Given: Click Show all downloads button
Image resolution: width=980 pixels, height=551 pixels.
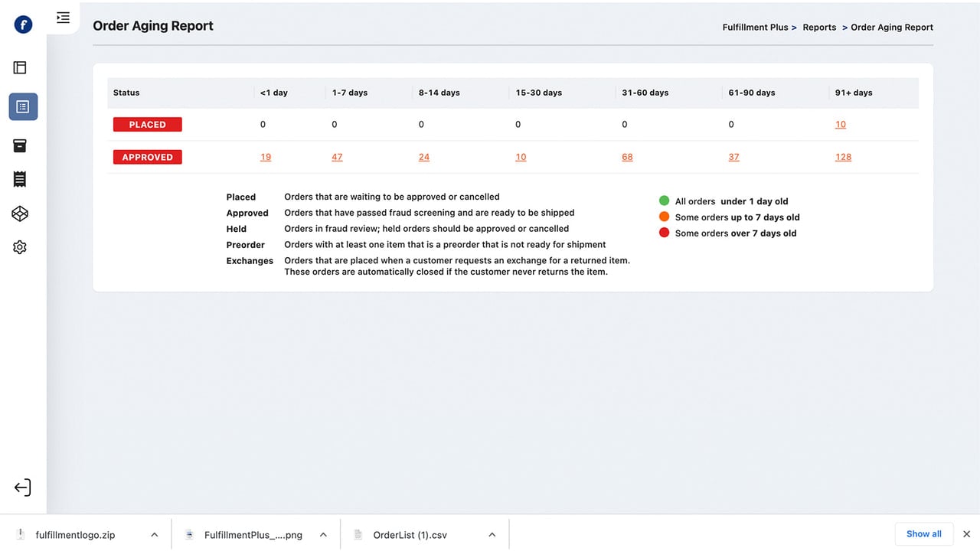Looking at the screenshot, I should coord(924,534).
